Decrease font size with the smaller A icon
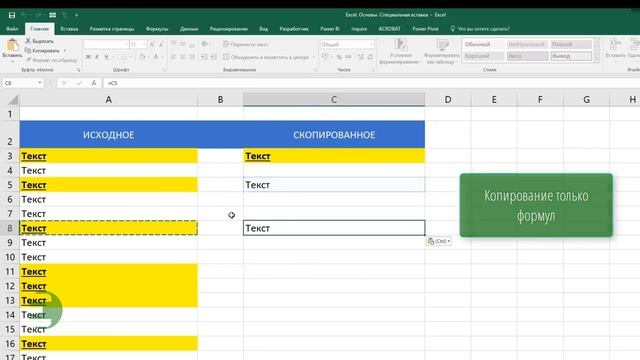Screen dimensions: 640x360 pos(161,44)
